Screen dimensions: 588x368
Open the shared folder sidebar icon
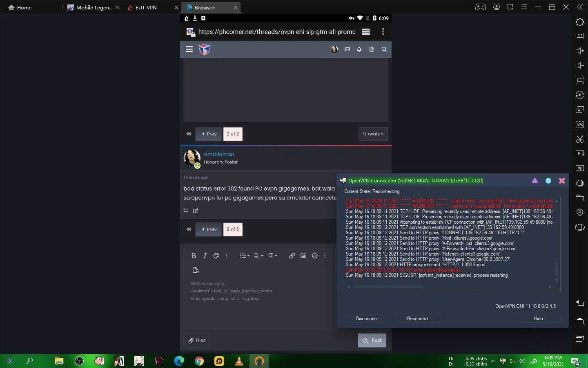click(580, 198)
